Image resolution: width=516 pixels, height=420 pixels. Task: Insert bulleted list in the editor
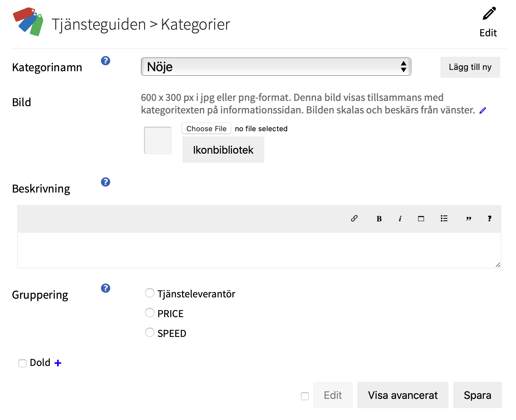tap(444, 219)
